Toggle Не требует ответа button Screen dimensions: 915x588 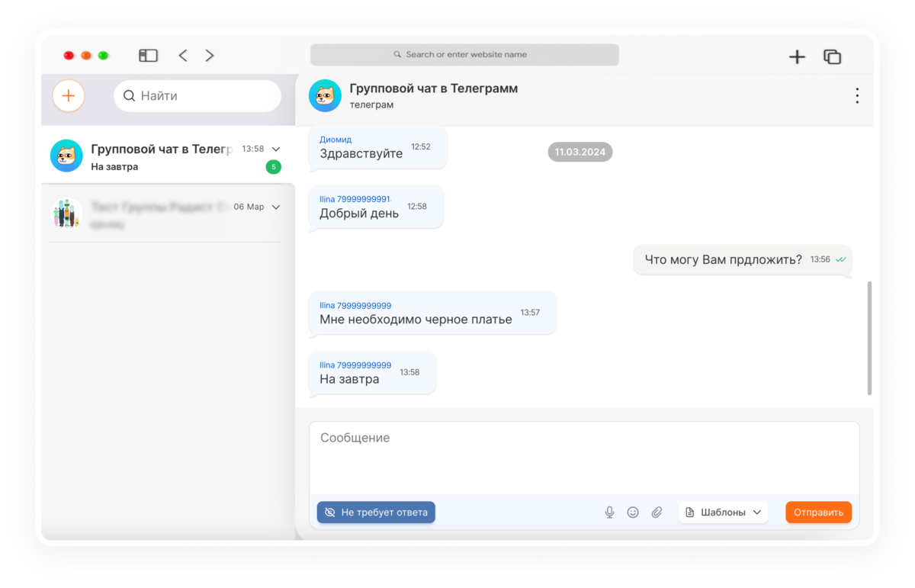[x=376, y=512]
